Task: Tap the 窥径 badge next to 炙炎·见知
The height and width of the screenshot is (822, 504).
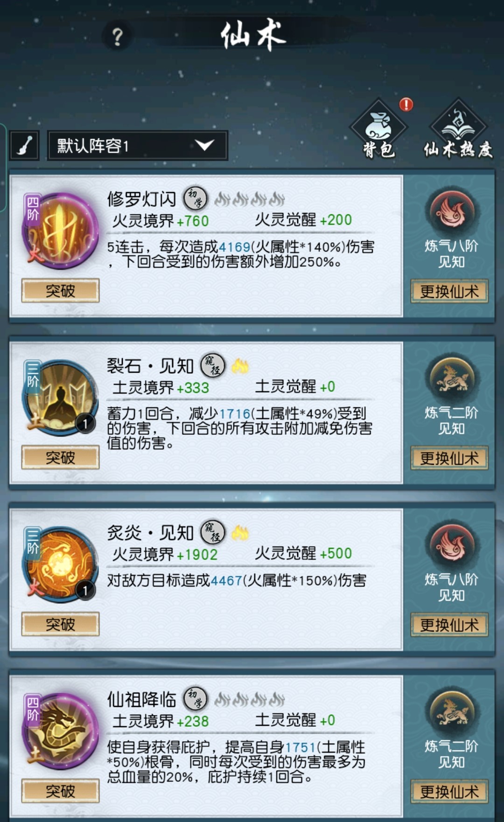Action: pos(213,533)
